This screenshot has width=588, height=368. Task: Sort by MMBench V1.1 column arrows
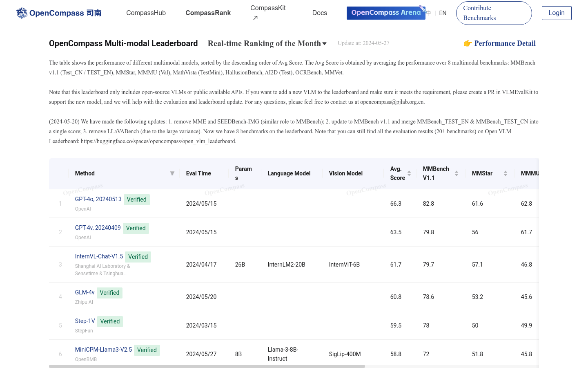(x=457, y=173)
